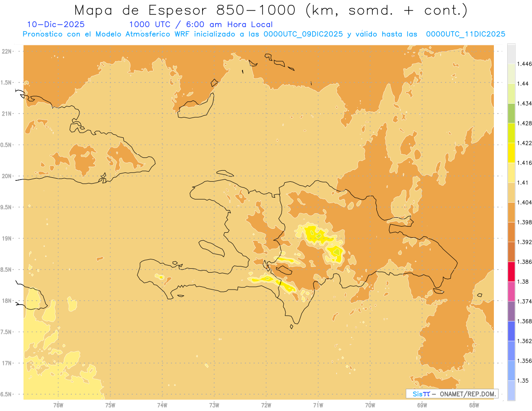Click the colorbar value '1.434'
The width and height of the screenshot is (532, 411).
click(x=525, y=103)
